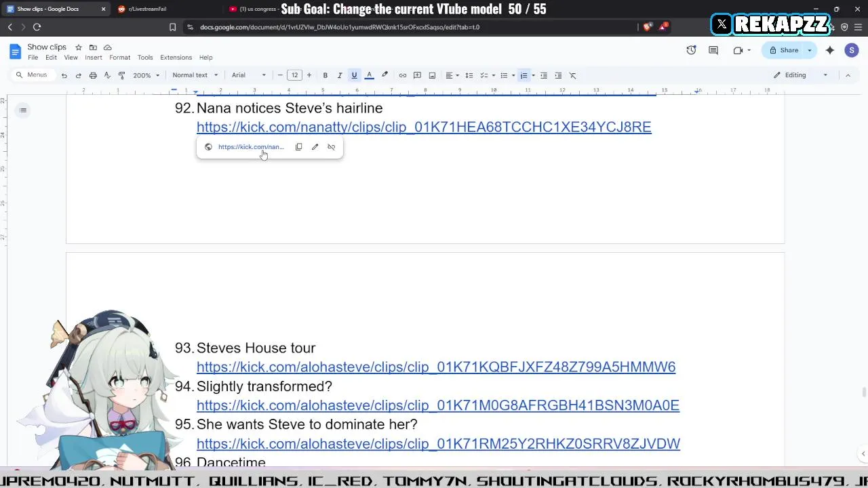Screen dimensions: 868x488
Task: Print the document with printer icon
Action: pos(93,75)
